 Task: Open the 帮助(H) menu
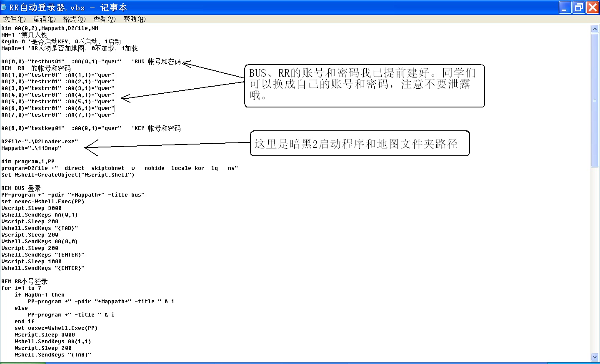point(135,19)
